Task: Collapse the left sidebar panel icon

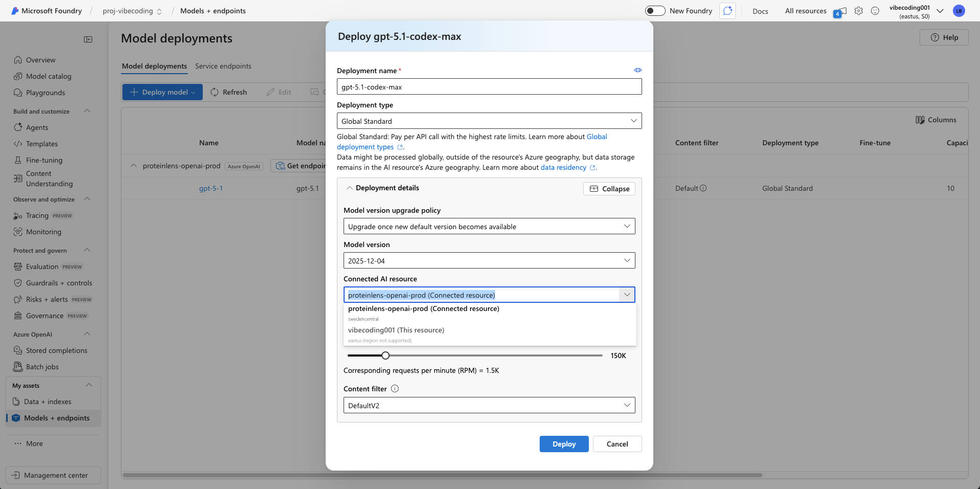Action: pos(88,39)
